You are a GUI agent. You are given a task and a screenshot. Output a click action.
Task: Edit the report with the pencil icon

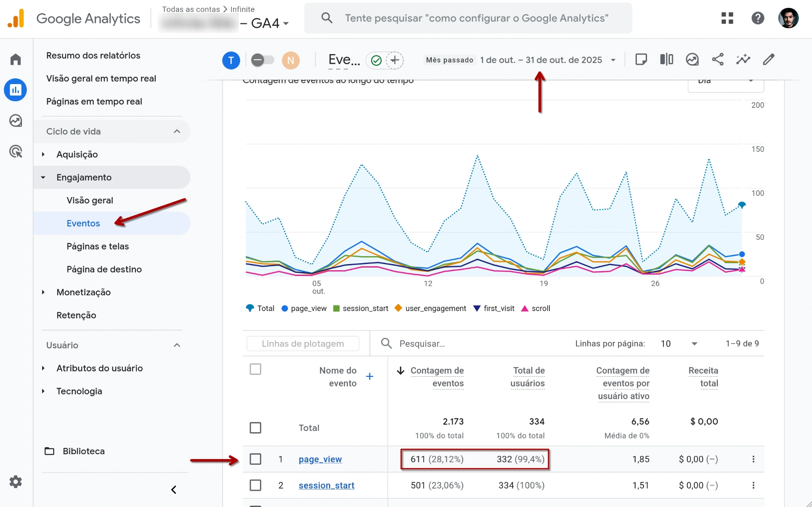(x=768, y=59)
